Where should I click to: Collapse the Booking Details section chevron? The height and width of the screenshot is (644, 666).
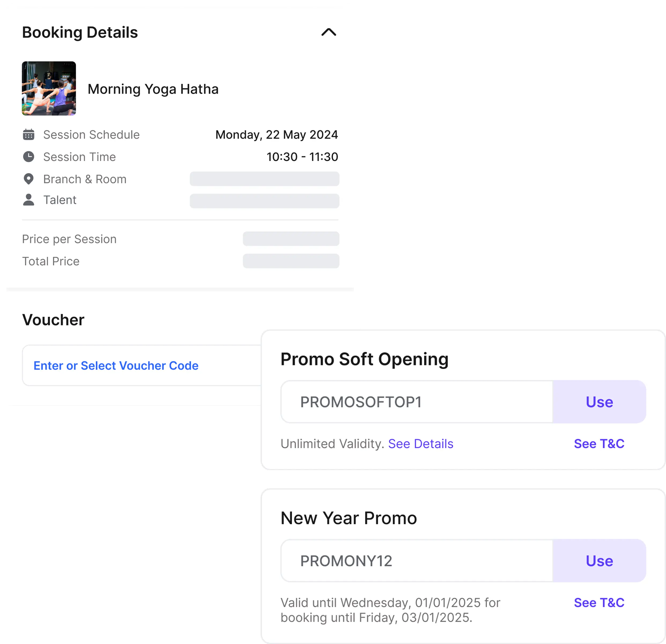point(328,32)
